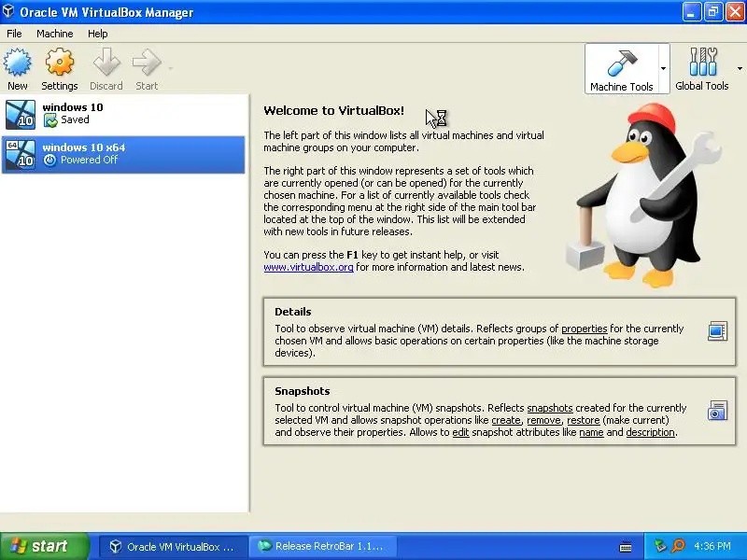Screen dimensions: 747x560
Task: Open the Help menu
Action: (98, 34)
